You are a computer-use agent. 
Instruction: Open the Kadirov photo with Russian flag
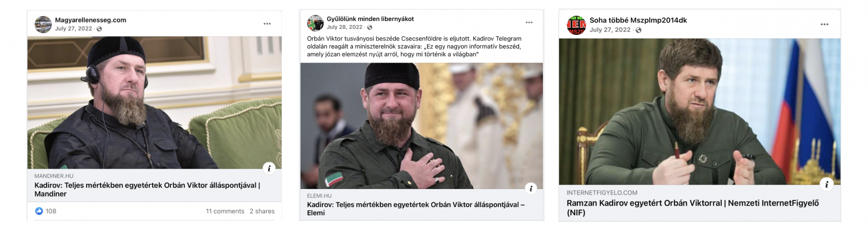tap(700, 112)
